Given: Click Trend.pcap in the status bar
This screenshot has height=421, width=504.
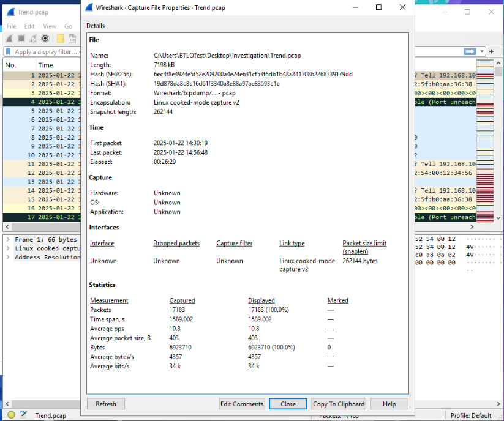Looking at the screenshot, I should (x=50, y=415).
